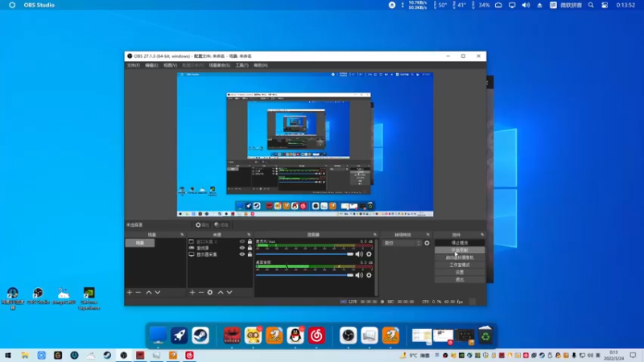Open settings gear for Mic/Aux audio channel
Image resolution: width=644 pixels, height=362 pixels.
click(369, 254)
